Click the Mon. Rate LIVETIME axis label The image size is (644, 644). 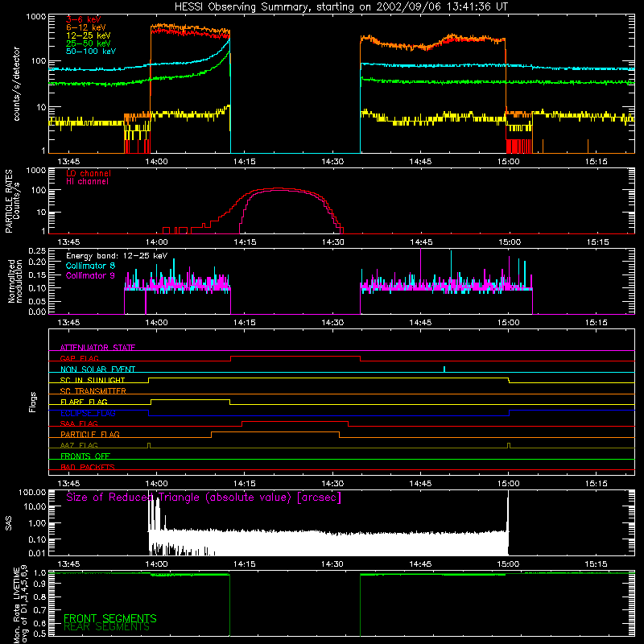(x=20, y=604)
